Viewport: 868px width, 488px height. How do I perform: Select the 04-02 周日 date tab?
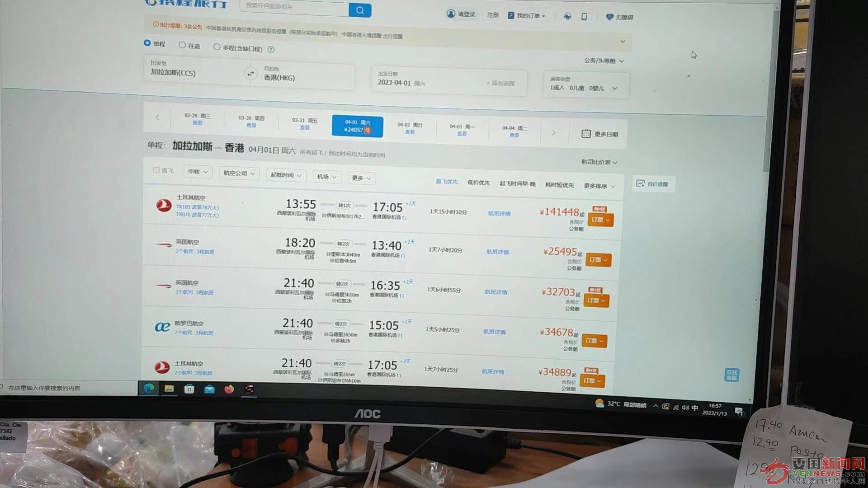(x=410, y=128)
